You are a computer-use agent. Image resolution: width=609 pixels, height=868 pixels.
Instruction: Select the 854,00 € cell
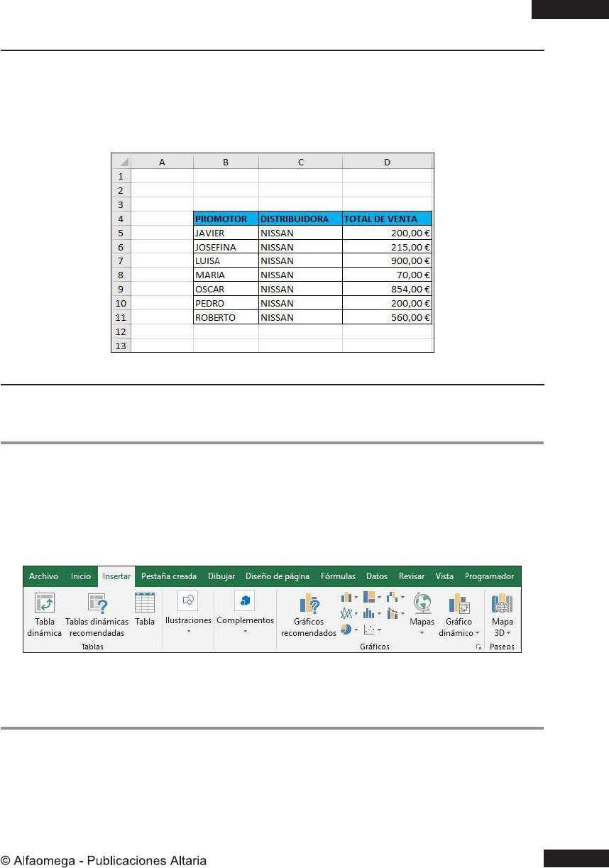[388, 289]
